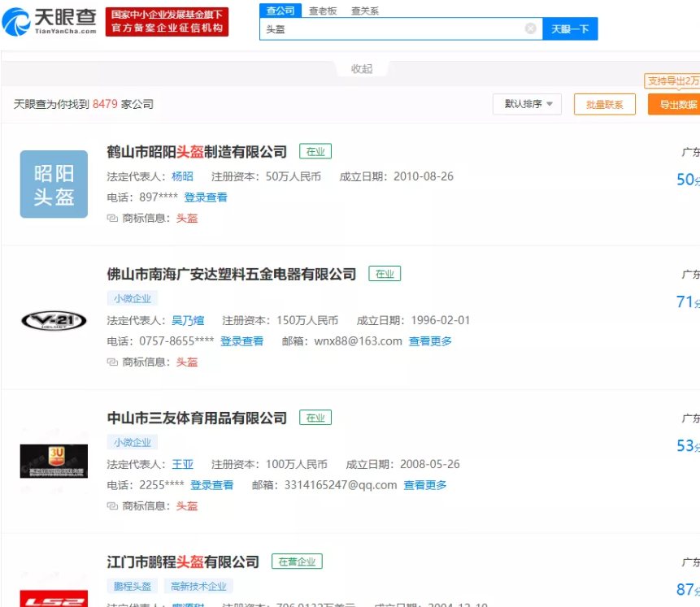
Task: Click 查看更多 after wnx88@163.com
Action: coord(430,341)
